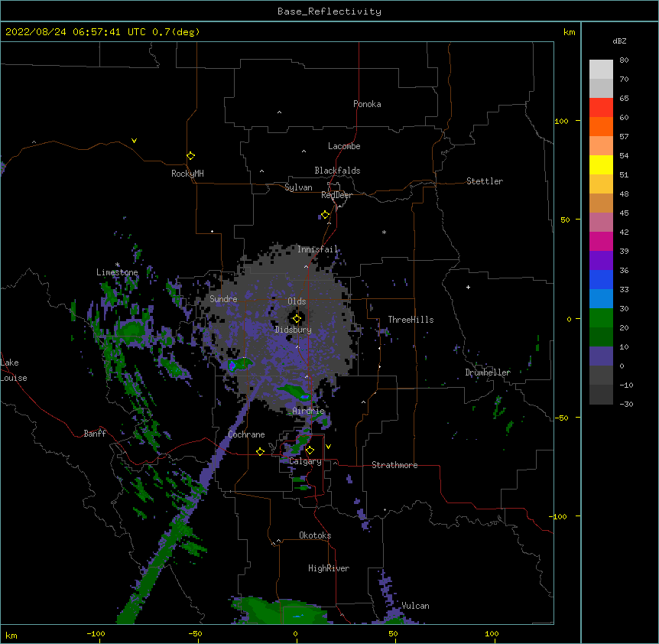Click the Stettler label
659x644 pixels.
point(485,181)
